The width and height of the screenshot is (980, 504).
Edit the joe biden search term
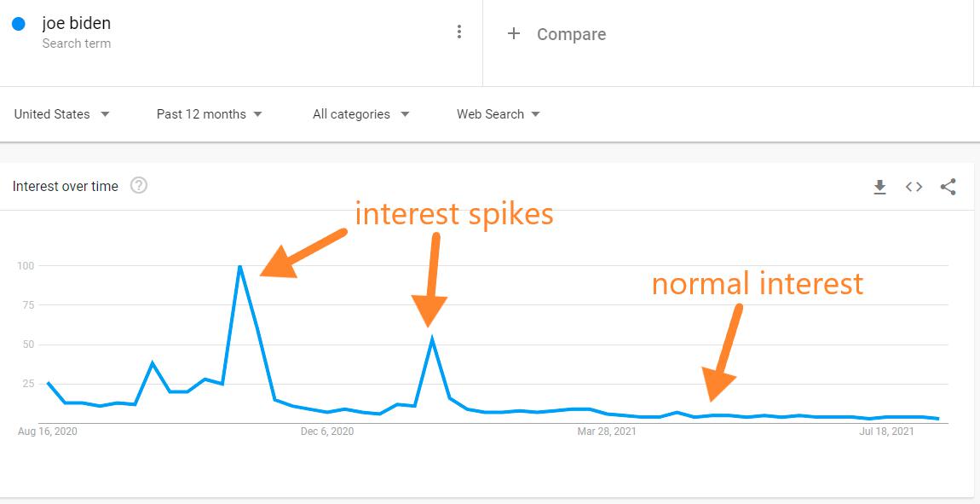click(77, 24)
